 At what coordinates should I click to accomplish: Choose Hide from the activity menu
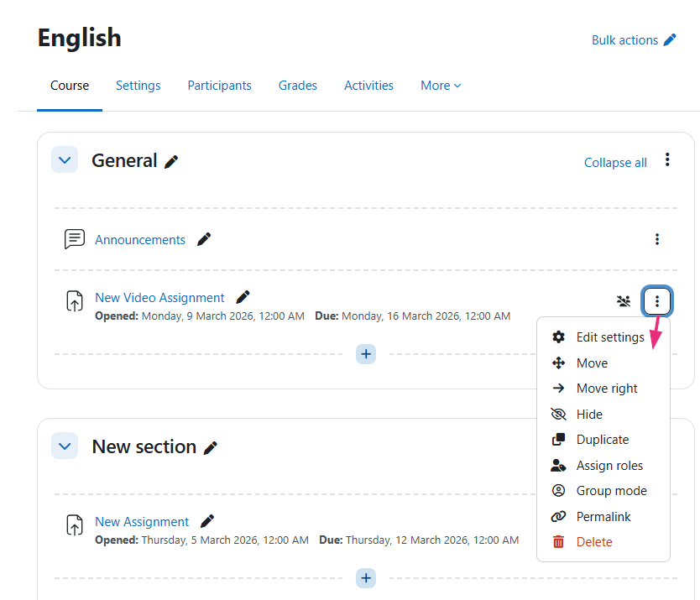pyautogui.click(x=603, y=415)
